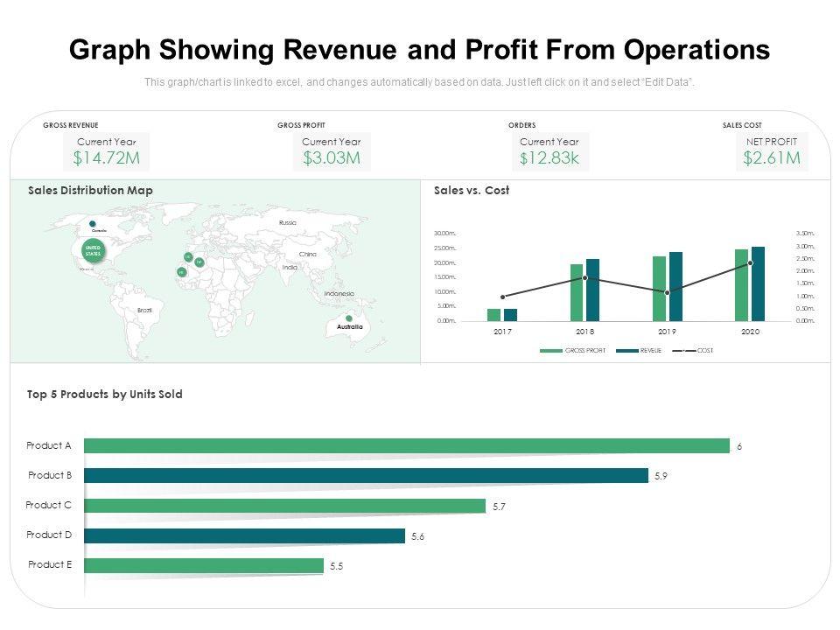Screen dimensions: 840x630
Task: Click the 2020 cost line data point
Action: pos(750,263)
